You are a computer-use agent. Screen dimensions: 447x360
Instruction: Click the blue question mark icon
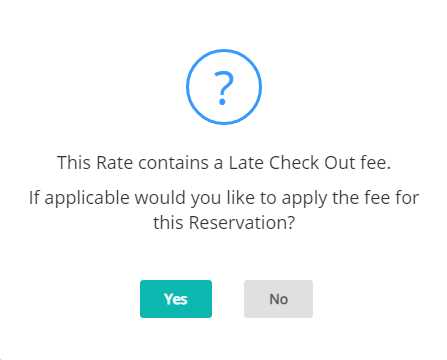click(224, 87)
